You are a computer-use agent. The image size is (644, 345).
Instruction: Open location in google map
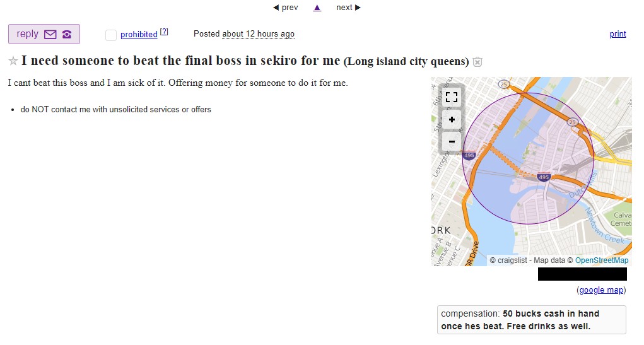click(601, 290)
